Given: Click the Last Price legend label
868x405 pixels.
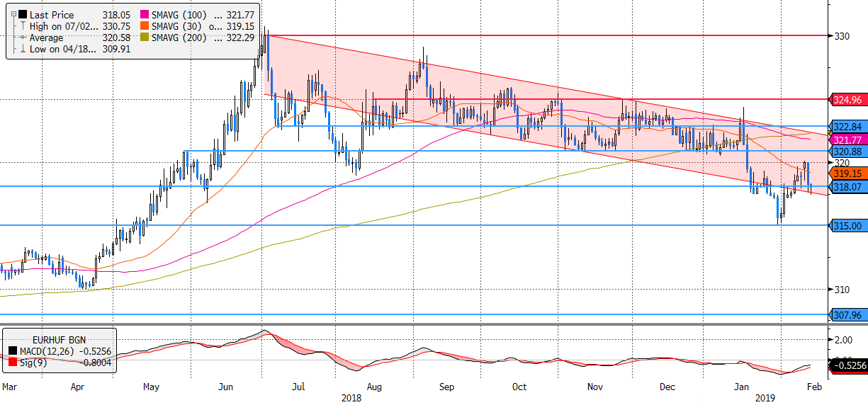Looking at the screenshot, I should [x=52, y=14].
